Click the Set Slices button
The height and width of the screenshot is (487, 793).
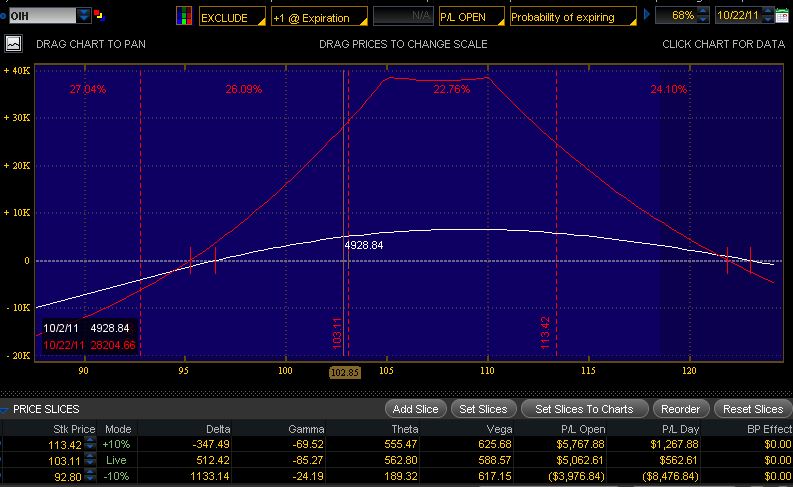click(x=483, y=409)
